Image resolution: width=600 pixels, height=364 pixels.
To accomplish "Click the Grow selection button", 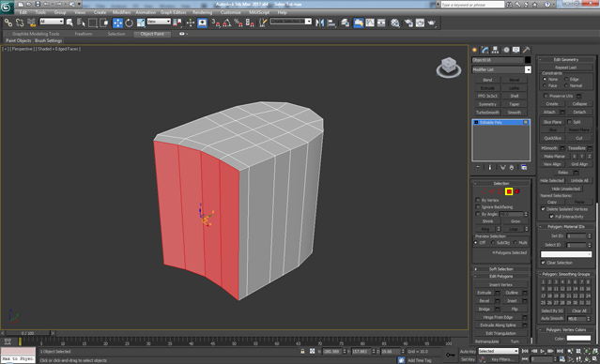I will 515,221.
